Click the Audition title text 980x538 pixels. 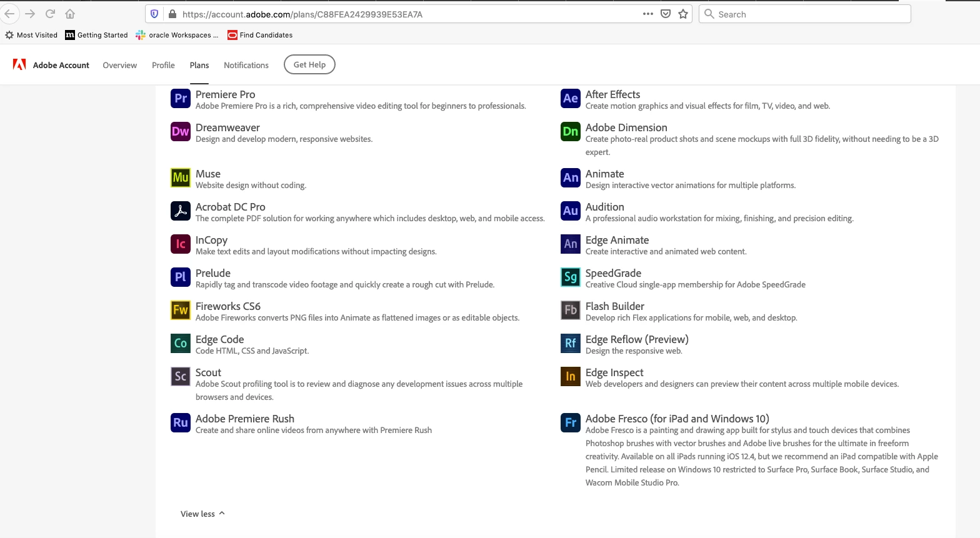tap(604, 207)
